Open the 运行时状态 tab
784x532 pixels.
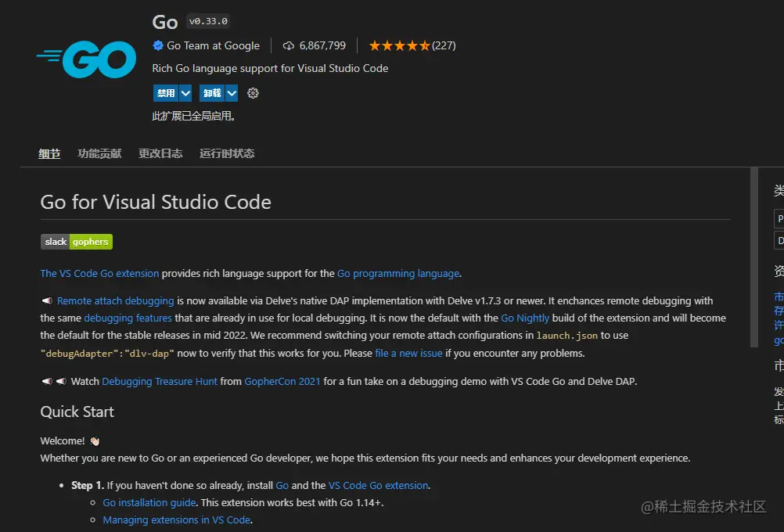[227, 153]
